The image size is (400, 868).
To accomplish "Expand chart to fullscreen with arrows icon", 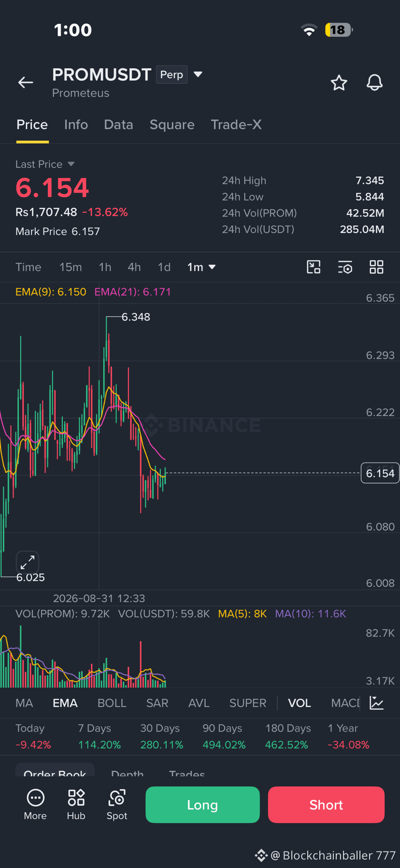I will [28, 562].
